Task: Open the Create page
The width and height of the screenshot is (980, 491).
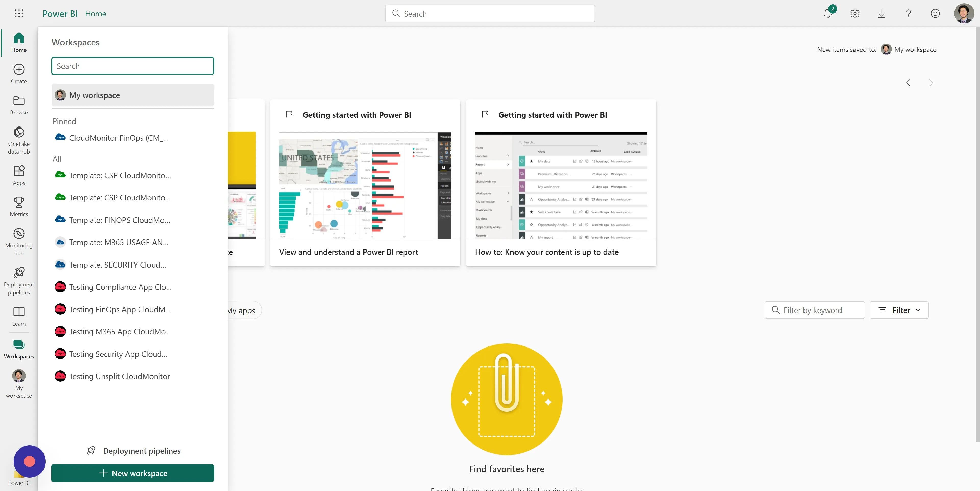Action: (19, 74)
